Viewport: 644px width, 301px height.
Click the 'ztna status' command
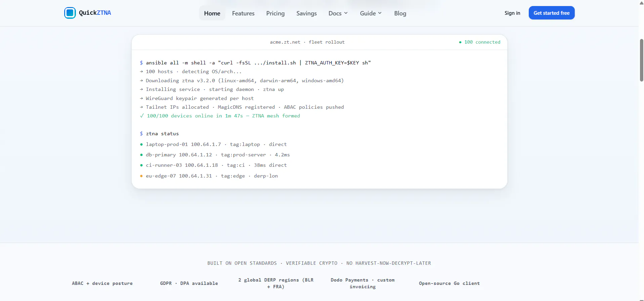tap(159, 134)
